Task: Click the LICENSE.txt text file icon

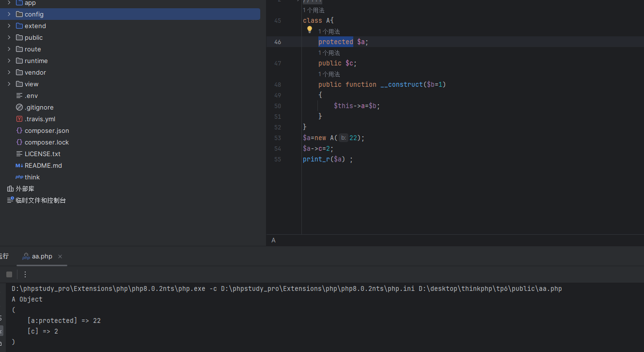Action: click(19, 154)
